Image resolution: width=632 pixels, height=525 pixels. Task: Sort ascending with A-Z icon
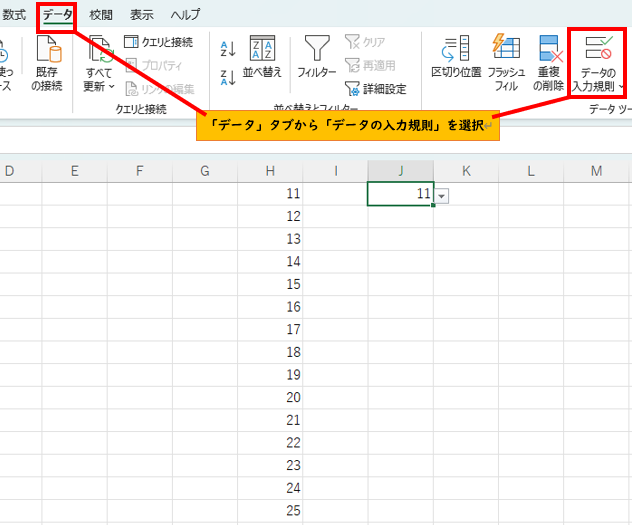(228, 49)
